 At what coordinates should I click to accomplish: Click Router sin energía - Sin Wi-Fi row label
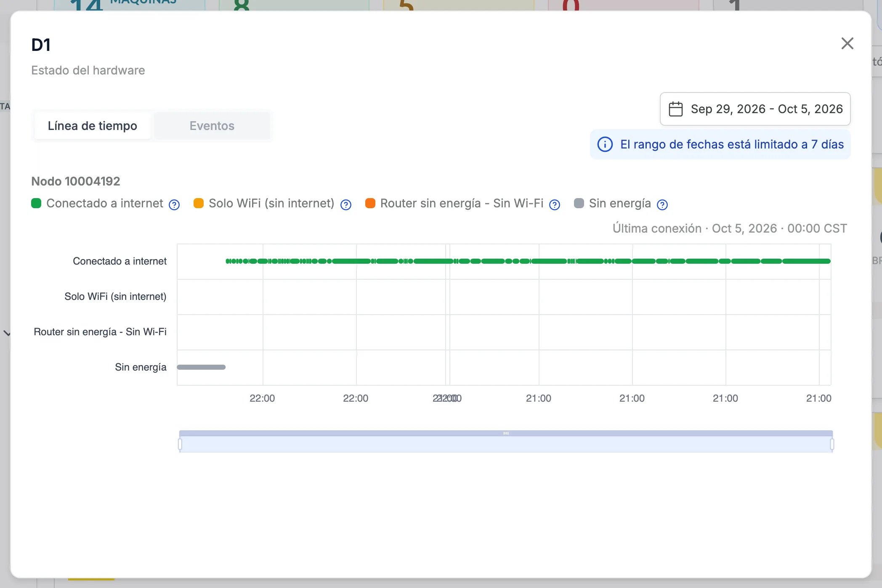click(x=100, y=332)
